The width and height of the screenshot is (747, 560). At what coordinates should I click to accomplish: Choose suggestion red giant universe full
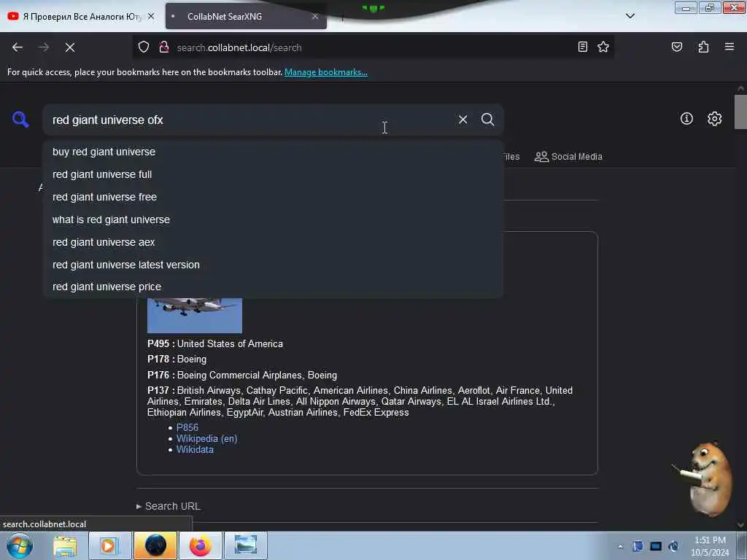(x=273, y=174)
